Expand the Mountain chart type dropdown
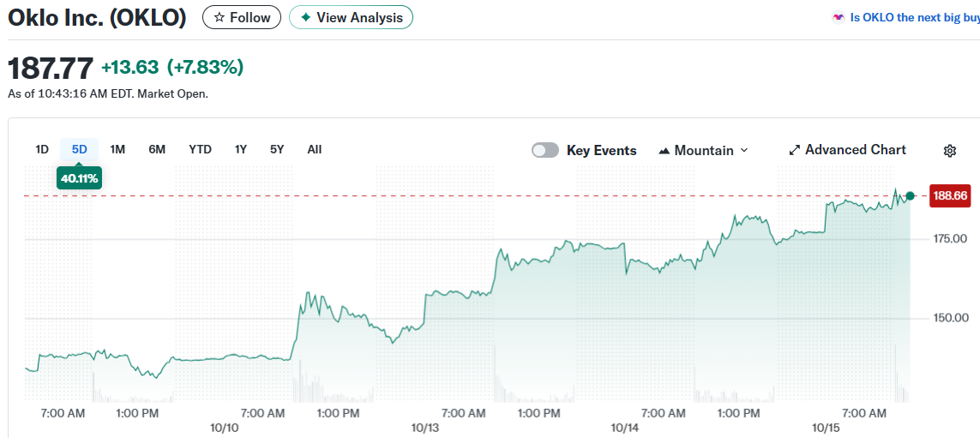Viewport: 980px width, 438px height. click(703, 150)
